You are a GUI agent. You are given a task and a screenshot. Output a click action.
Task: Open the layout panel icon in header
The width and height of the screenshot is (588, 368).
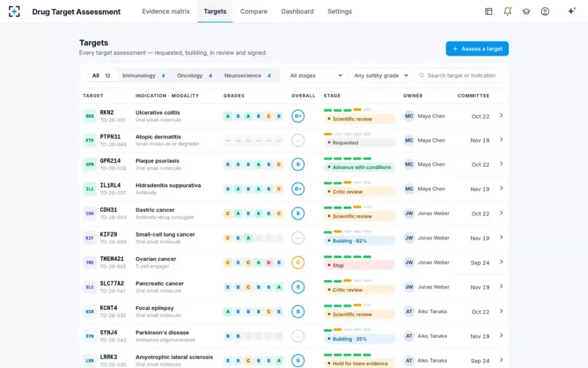(489, 11)
